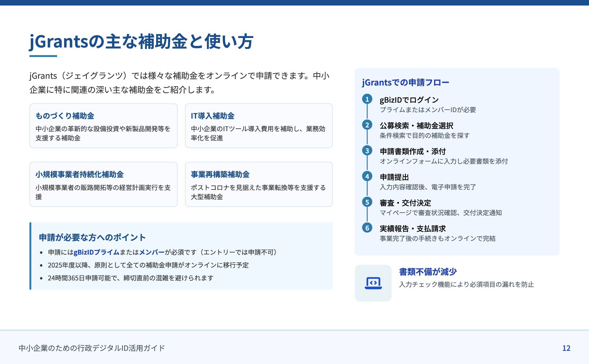Select the 事業再構築補助金 card heading
This screenshot has width=589, height=364.
(220, 174)
